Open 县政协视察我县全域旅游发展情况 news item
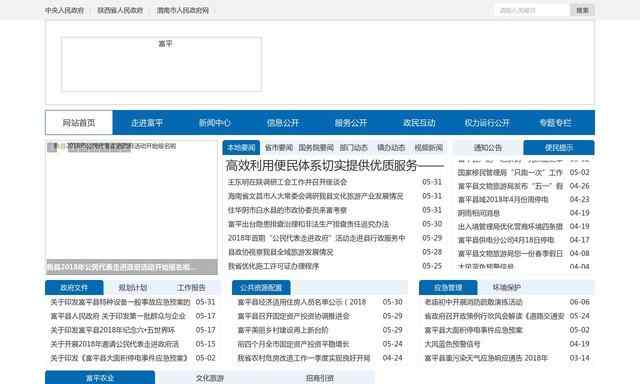This screenshot has height=384, width=640. click(280, 252)
